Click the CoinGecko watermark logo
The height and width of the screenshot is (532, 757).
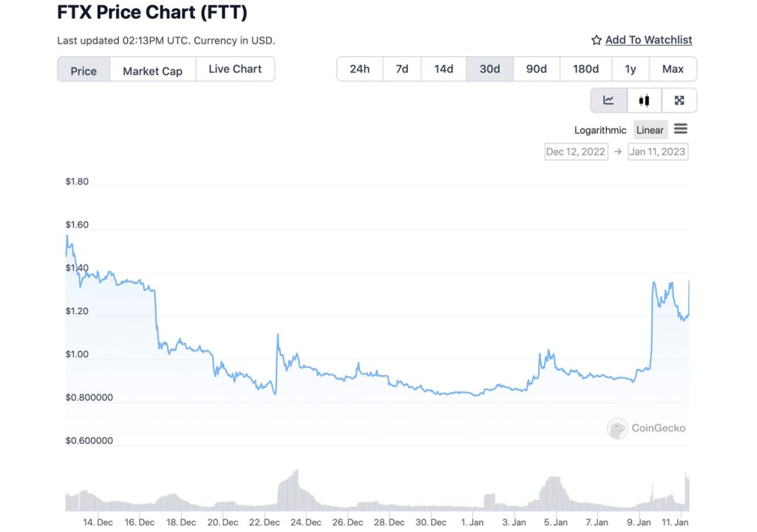tap(647, 429)
